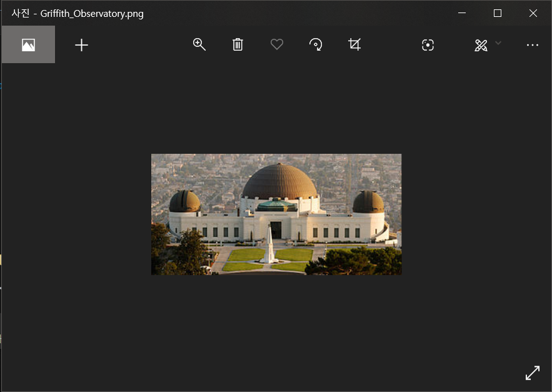Maximize the Photos window
552x392 pixels.
coord(498,13)
